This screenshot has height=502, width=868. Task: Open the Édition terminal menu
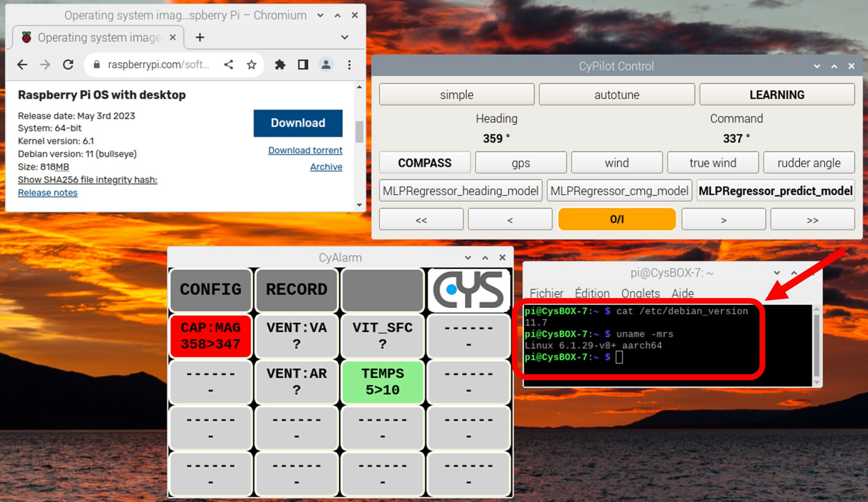592,293
